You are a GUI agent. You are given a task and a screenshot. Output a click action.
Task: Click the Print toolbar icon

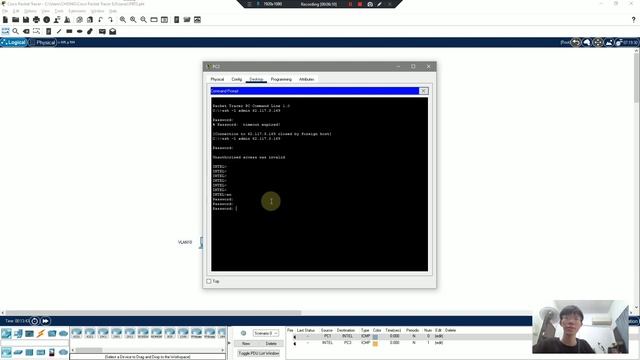(36, 20)
